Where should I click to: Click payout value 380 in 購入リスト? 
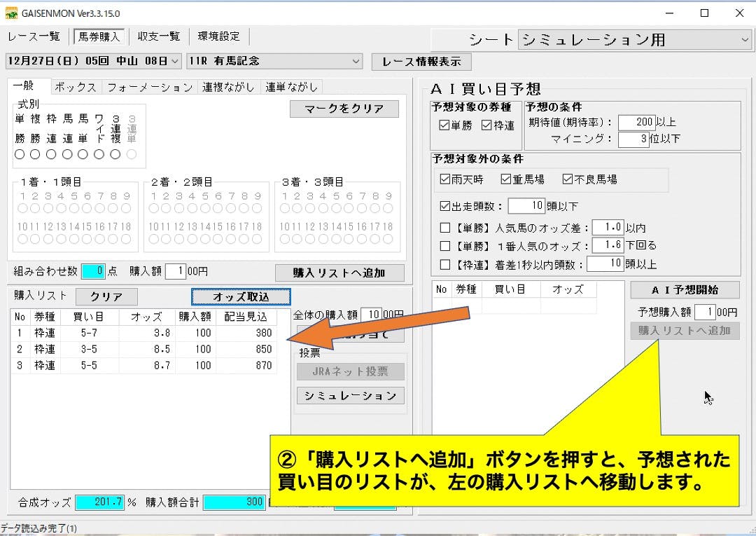(264, 333)
